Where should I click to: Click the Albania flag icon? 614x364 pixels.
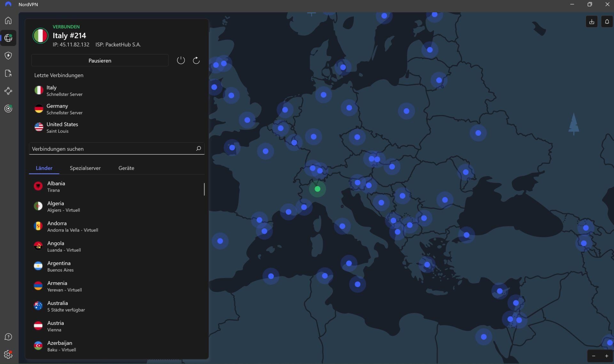point(38,186)
